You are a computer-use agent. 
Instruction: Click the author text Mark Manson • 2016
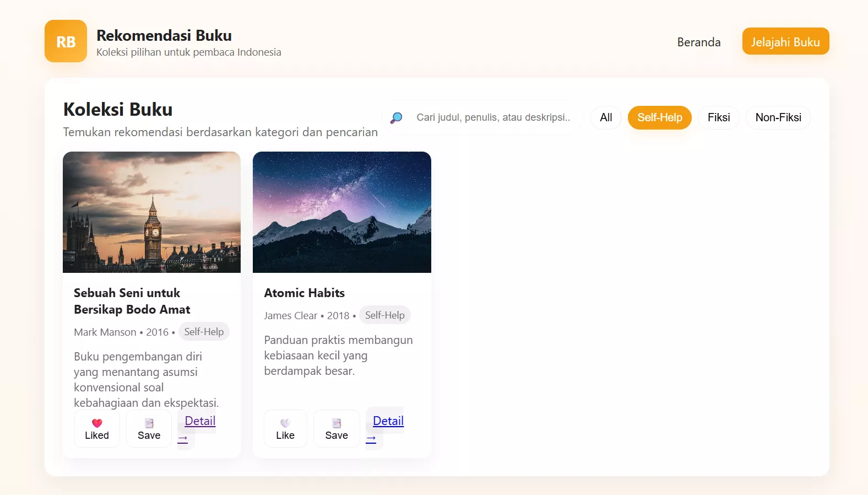coord(121,332)
